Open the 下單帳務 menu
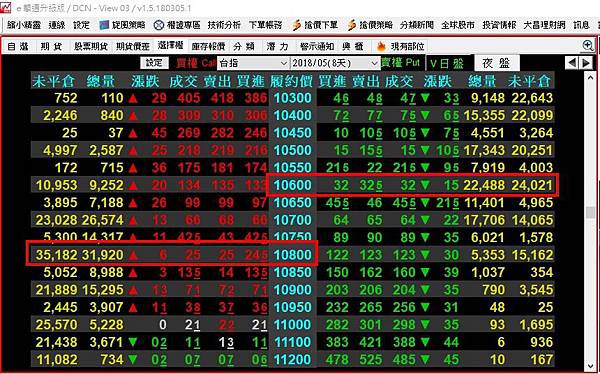This screenshot has height=374, width=600. [266, 25]
